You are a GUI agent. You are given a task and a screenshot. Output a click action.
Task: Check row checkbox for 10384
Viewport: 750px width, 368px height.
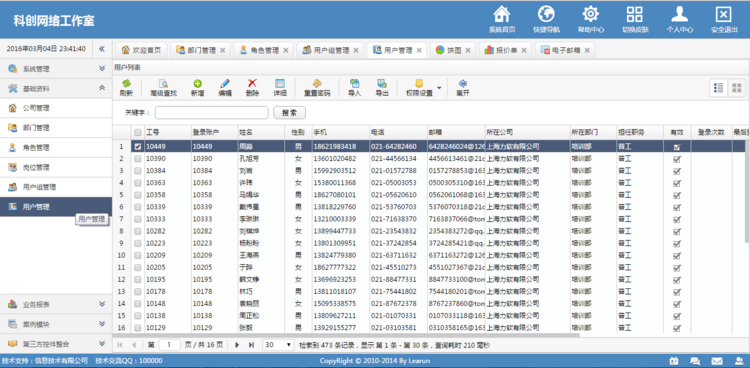point(138,171)
